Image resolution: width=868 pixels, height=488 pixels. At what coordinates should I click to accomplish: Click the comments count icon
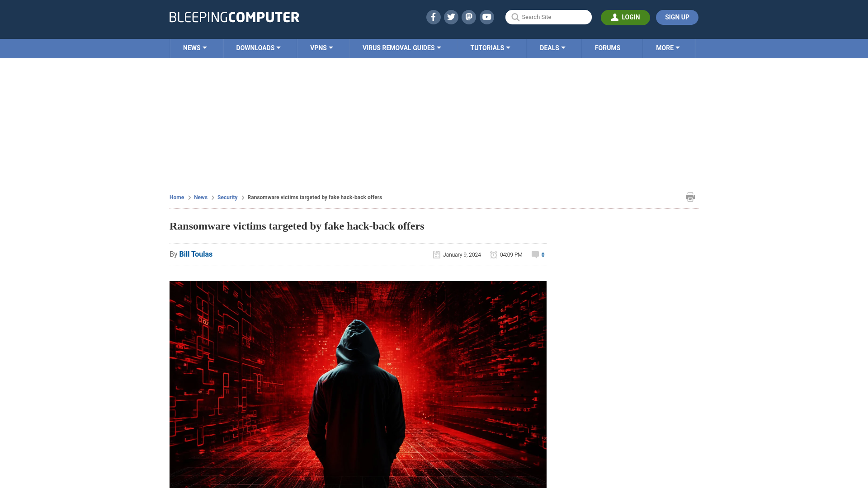point(535,254)
